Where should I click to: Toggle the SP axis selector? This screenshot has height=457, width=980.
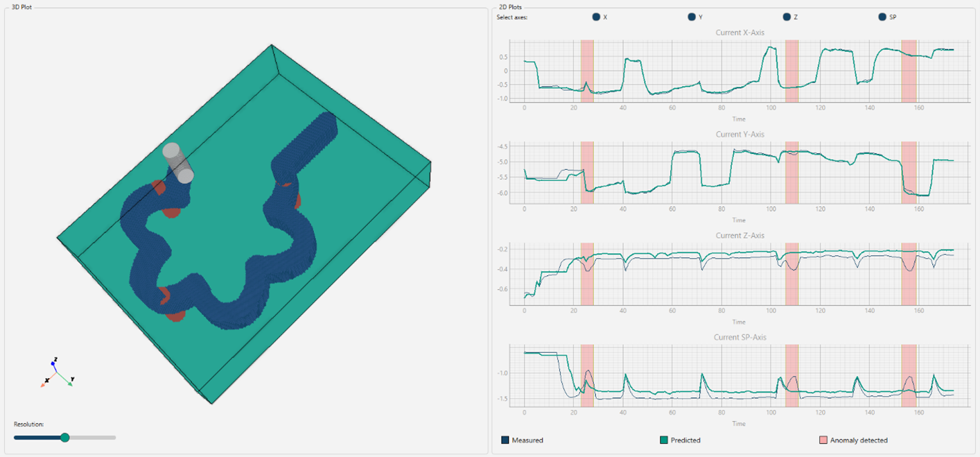[882, 17]
